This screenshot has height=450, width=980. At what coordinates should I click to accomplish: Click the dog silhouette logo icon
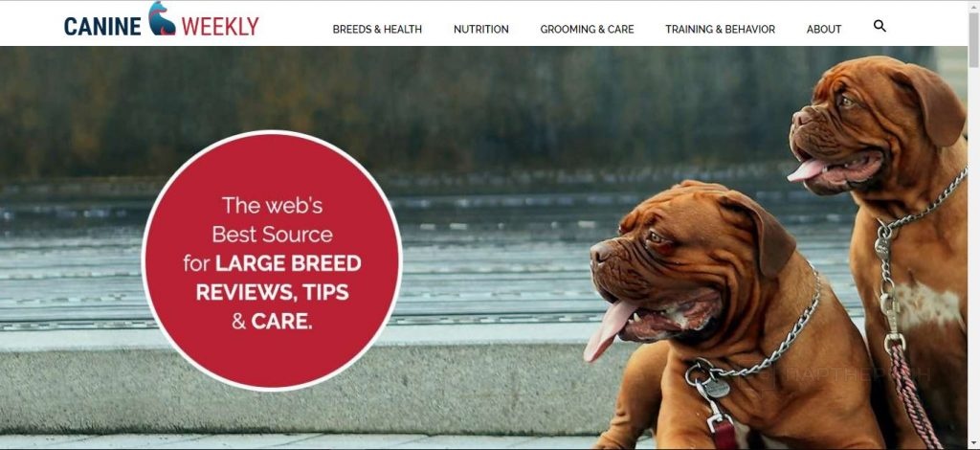[x=162, y=18]
